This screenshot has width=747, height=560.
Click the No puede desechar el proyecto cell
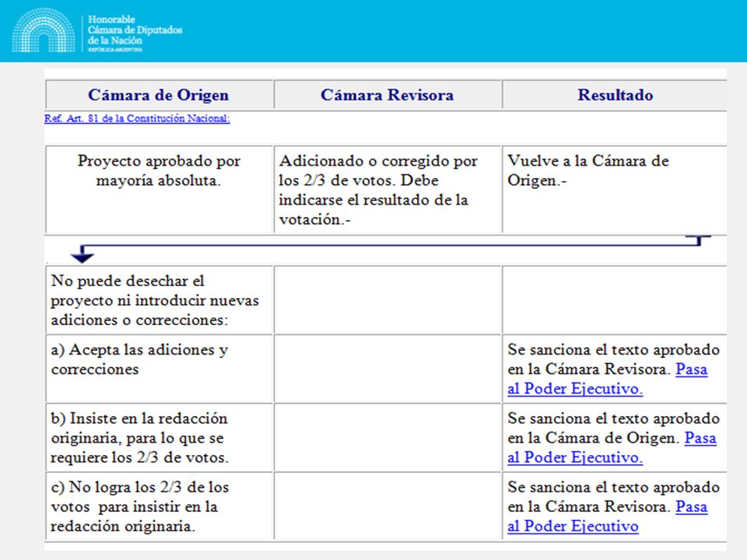[x=159, y=300]
